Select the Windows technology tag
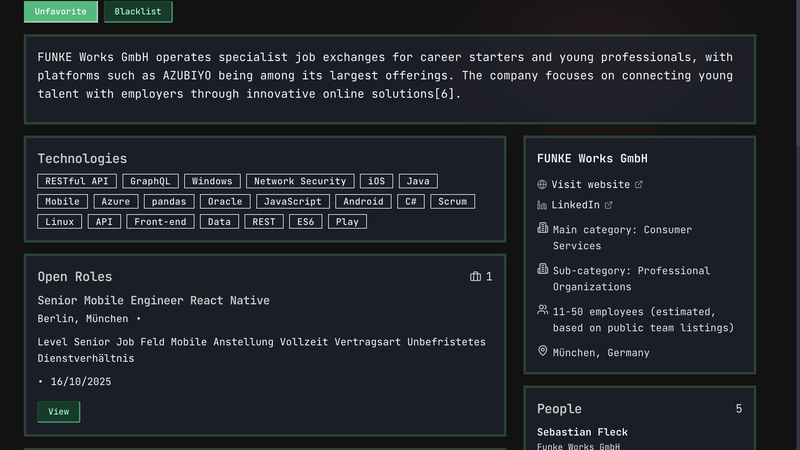 click(x=212, y=181)
